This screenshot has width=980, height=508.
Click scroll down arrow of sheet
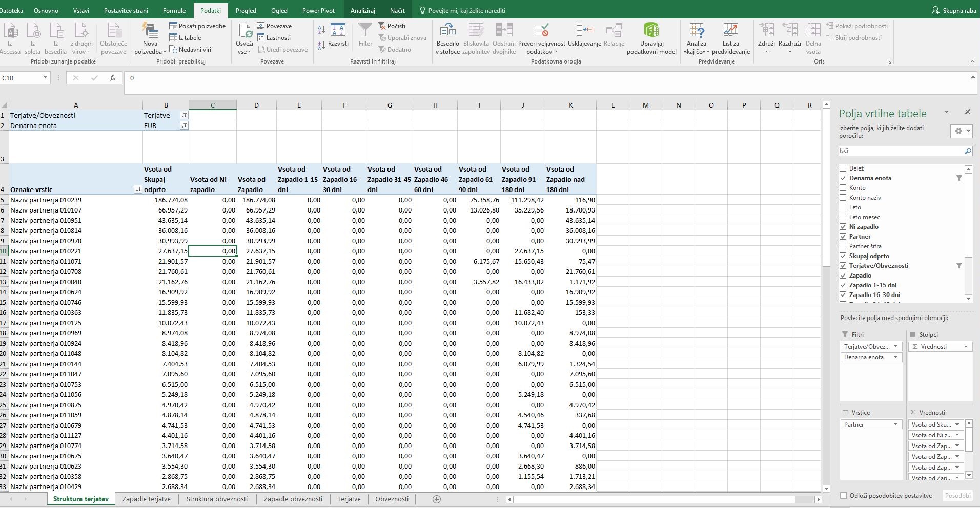click(x=826, y=489)
